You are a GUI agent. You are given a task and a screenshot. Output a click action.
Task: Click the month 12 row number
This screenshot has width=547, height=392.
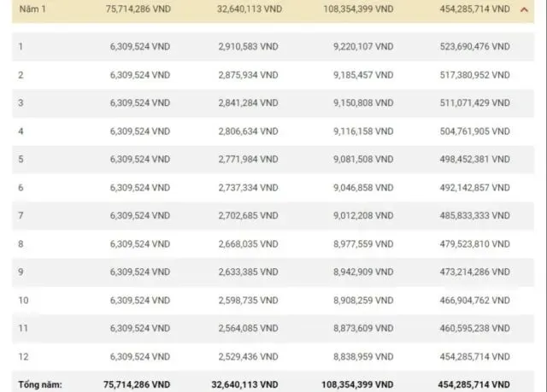pyautogui.click(x=22, y=355)
